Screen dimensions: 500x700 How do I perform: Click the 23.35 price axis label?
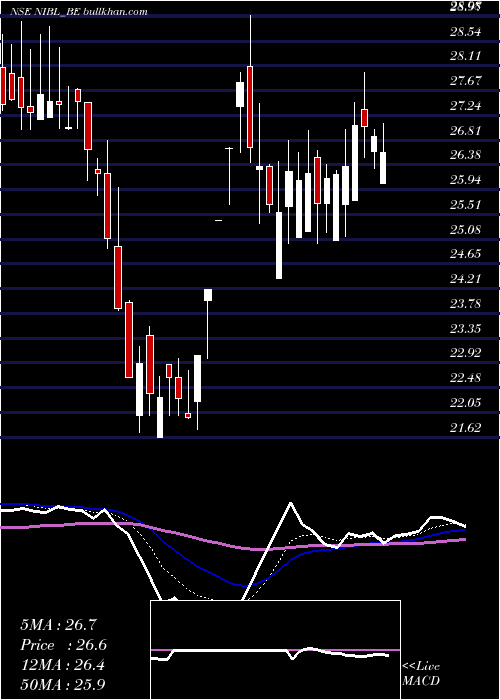coord(467,329)
